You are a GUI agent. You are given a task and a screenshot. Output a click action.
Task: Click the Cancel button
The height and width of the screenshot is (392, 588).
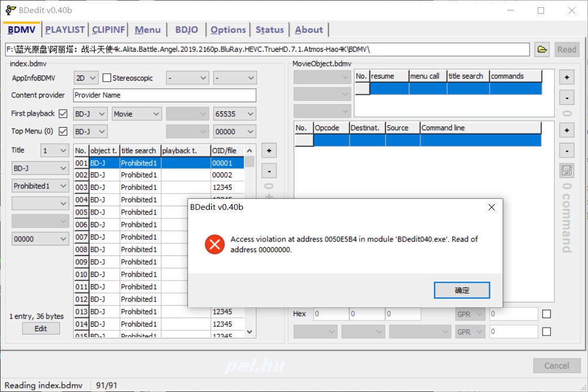click(x=557, y=365)
